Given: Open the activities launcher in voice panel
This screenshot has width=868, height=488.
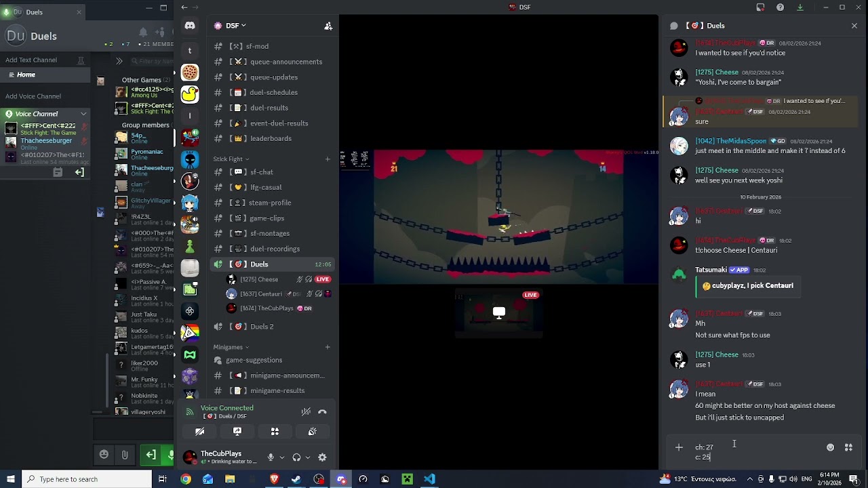Looking at the screenshot, I should point(275,431).
